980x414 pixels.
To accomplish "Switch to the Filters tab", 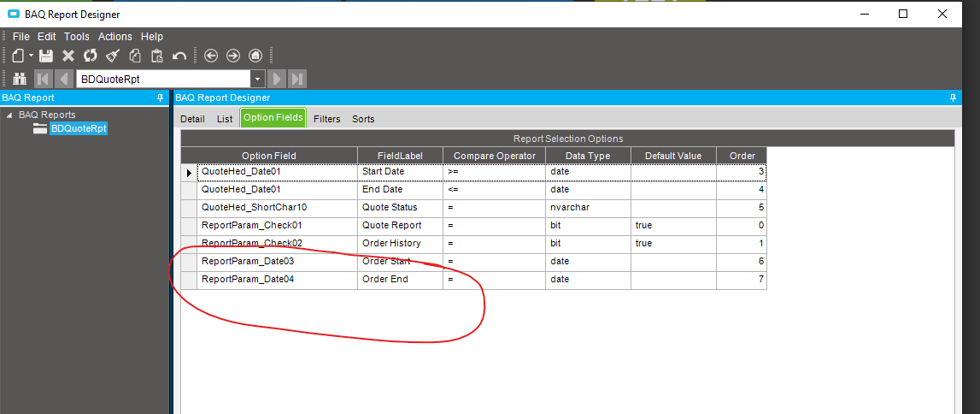I will click(327, 119).
